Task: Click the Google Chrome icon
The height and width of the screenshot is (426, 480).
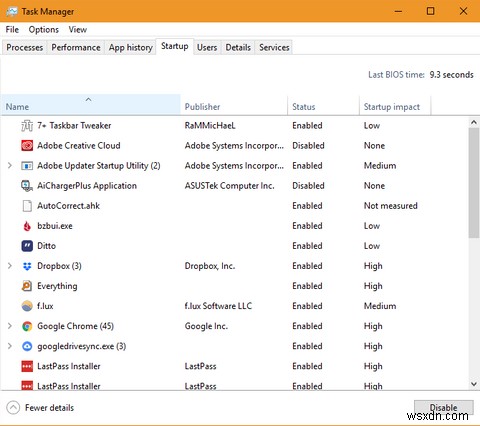Action: (x=27, y=326)
